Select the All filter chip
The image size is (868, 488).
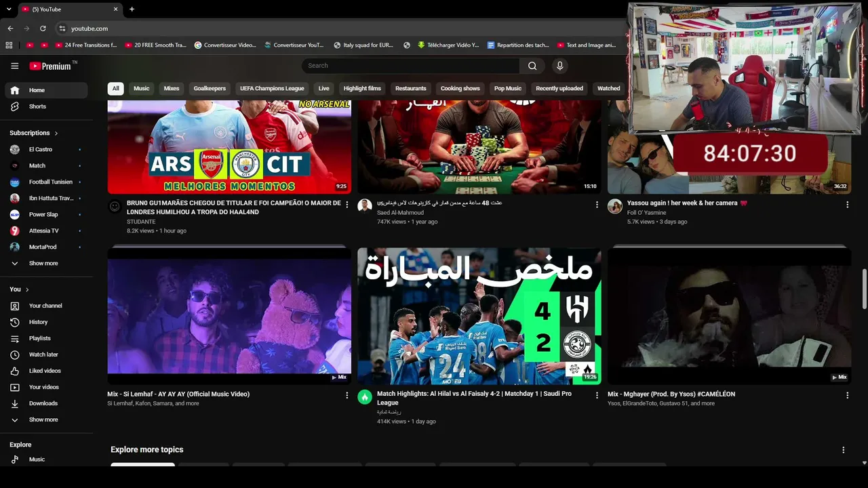click(115, 88)
